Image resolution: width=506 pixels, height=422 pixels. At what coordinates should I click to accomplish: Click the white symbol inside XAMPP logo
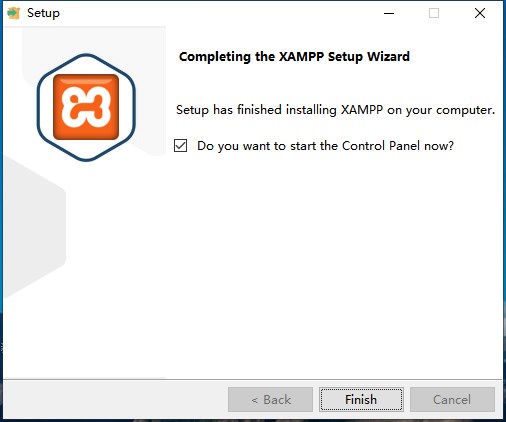click(x=86, y=107)
